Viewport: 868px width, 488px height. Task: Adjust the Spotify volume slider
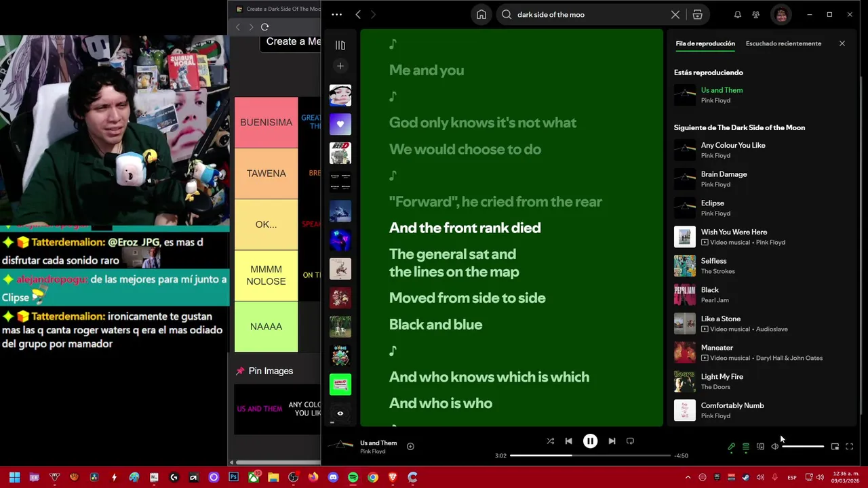tap(803, 447)
